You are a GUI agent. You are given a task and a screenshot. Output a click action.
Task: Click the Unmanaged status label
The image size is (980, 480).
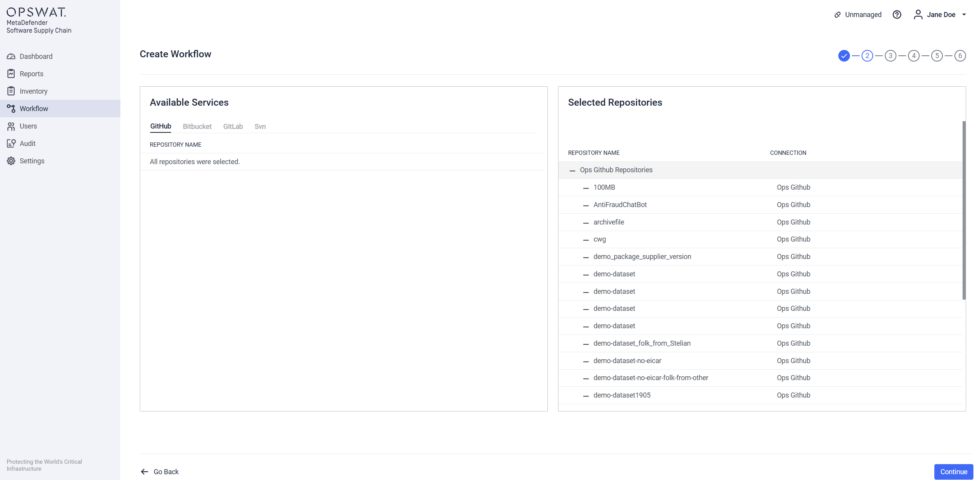[x=863, y=15]
